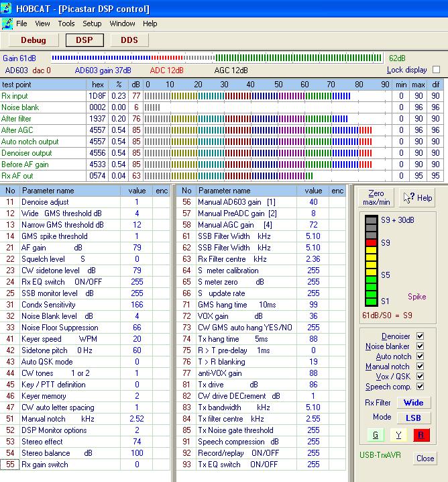Click the S-meter bar graph display
Viewport: 448px width, 482px height.
coord(371,262)
